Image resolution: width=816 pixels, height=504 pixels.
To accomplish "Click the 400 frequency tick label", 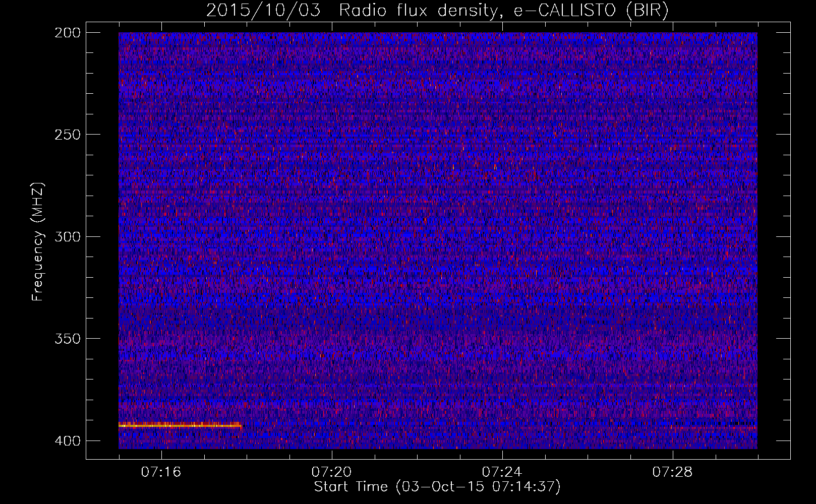I will (67, 441).
